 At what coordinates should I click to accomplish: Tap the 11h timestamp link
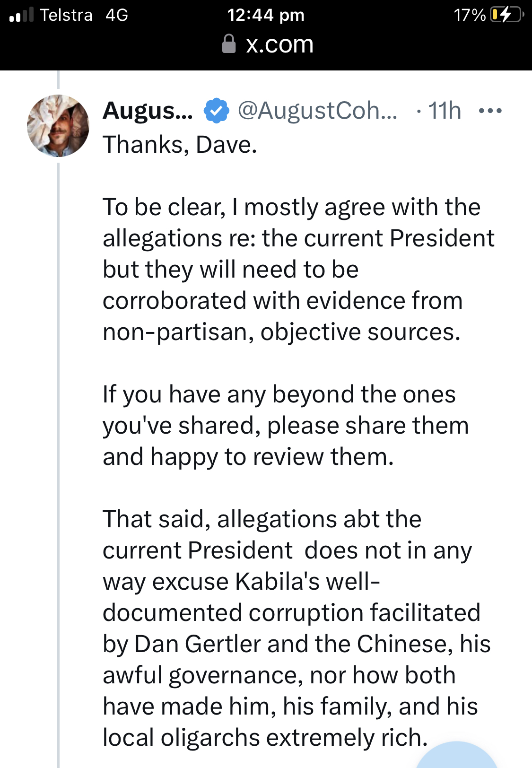click(444, 111)
